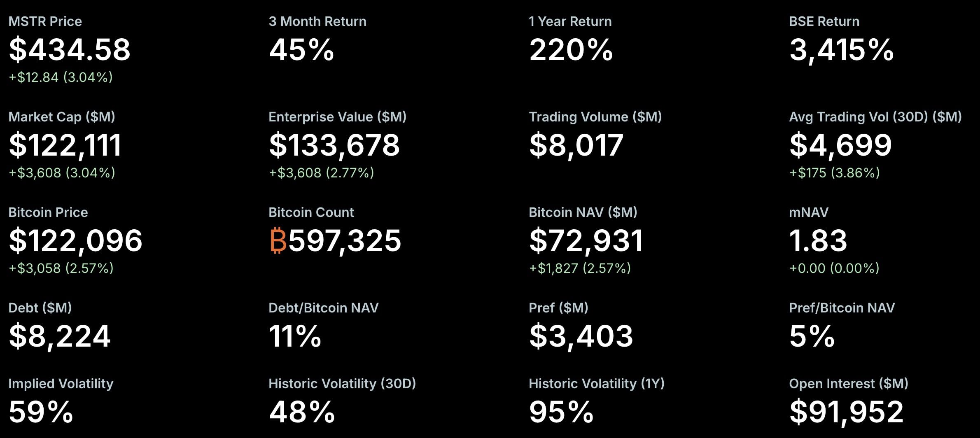Select the 3 Month Return 45% metric

(301, 50)
